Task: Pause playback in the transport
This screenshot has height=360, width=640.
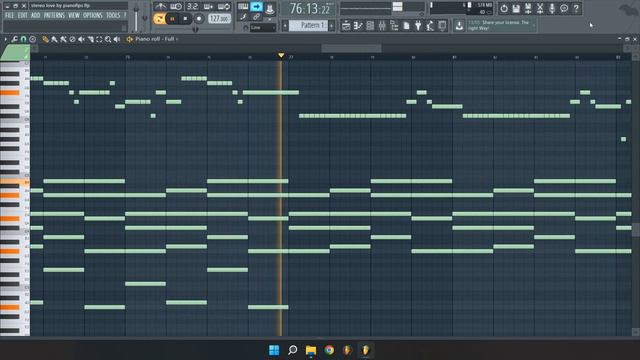Action: [x=172, y=19]
